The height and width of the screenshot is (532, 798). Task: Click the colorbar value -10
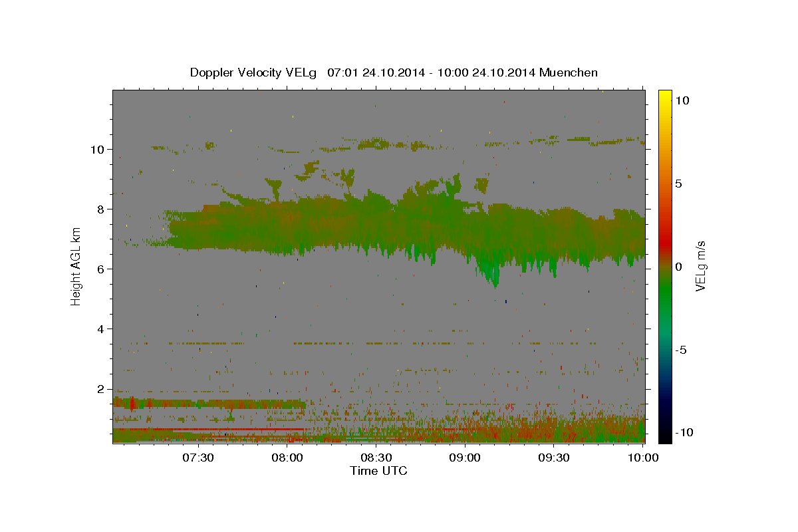[684, 432]
